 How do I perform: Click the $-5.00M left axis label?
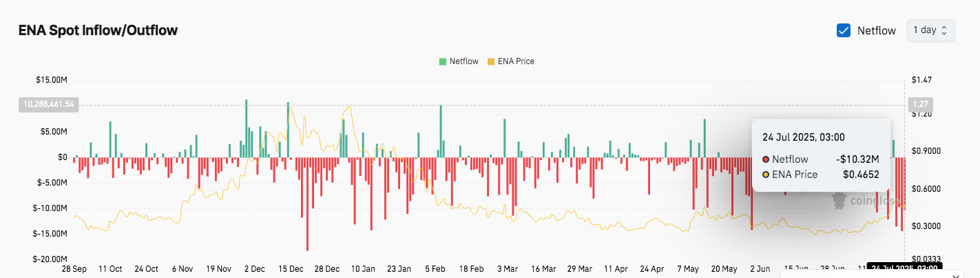tap(52, 183)
